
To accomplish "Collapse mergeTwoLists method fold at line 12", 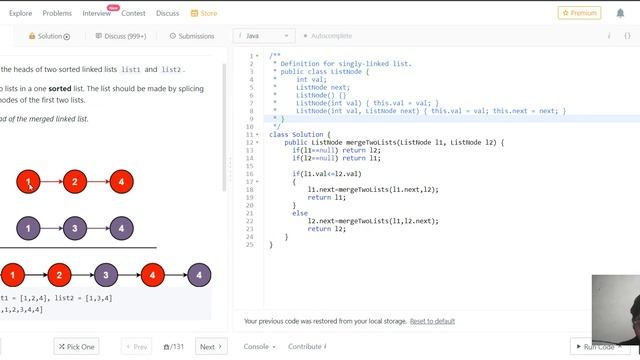I will coord(257,142).
